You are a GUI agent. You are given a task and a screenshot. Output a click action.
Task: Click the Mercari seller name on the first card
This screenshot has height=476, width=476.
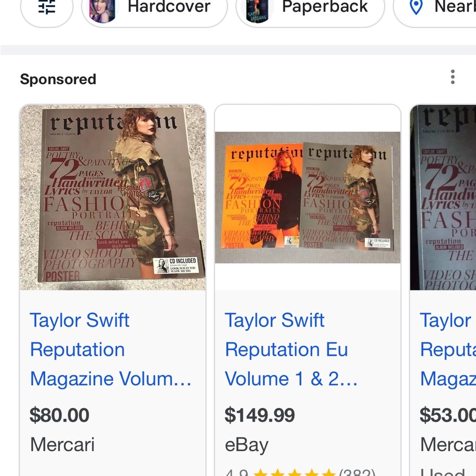click(62, 445)
